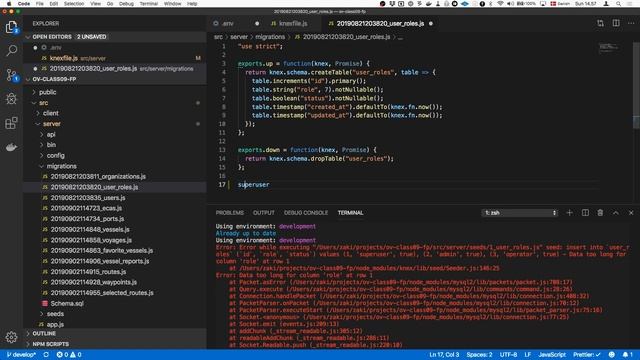Open the Terminal menu in menu bar
Image resolution: width=640 pixels, height=360 pixels.
(x=149, y=4)
